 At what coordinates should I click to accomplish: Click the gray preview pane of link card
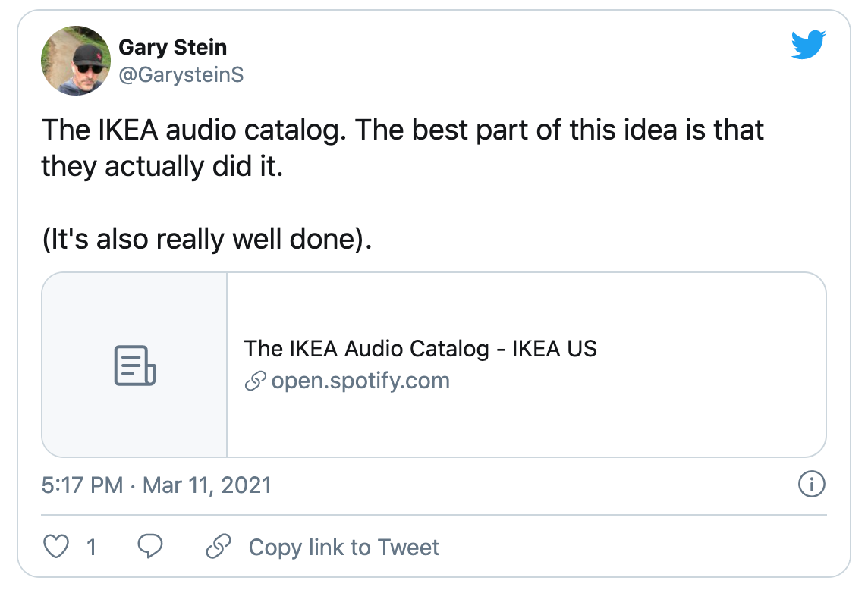(x=134, y=365)
